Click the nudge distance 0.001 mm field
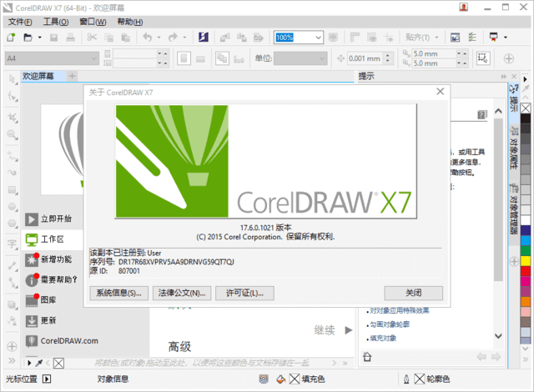Viewport: 534px width, 392px height. point(365,58)
